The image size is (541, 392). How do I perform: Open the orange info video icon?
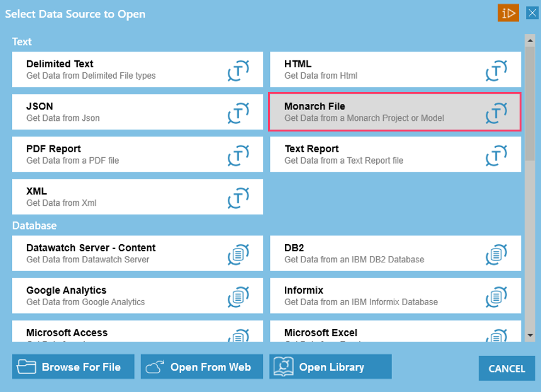tap(508, 13)
